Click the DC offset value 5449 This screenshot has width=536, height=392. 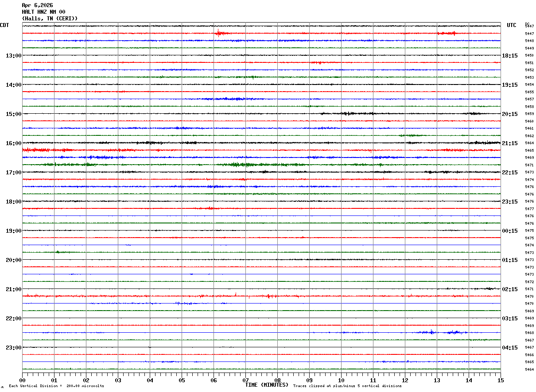pos(529,48)
